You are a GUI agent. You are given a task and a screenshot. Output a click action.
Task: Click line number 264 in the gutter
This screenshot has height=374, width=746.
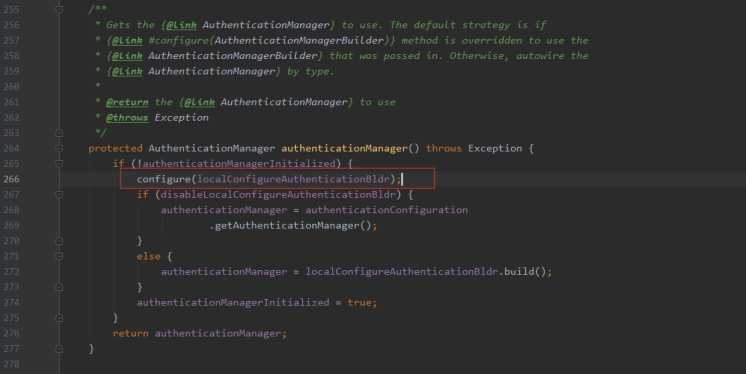[11, 148]
